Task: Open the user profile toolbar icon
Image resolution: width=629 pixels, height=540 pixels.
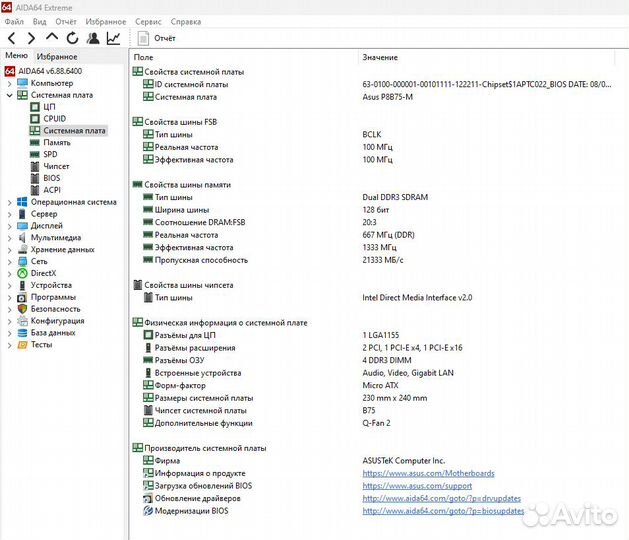Action: point(93,38)
